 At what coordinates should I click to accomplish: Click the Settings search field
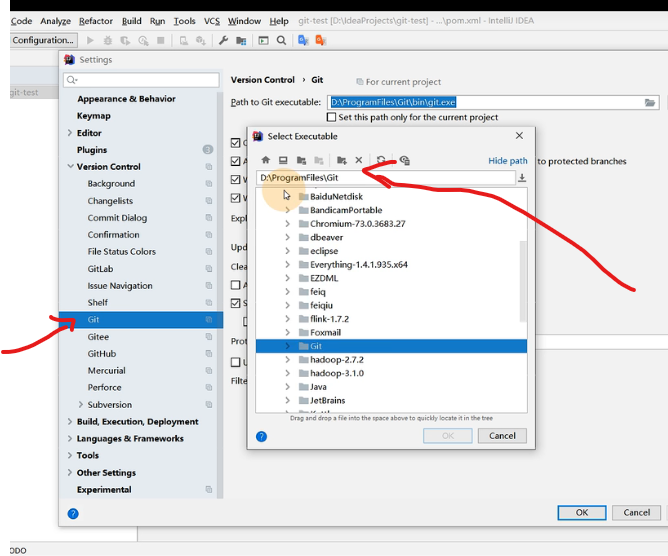141,80
